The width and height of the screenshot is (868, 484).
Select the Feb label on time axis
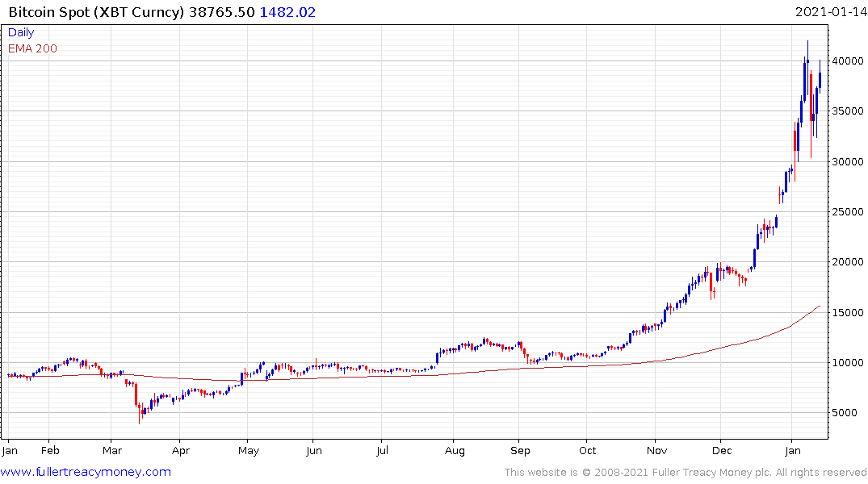(x=50, y=452)
